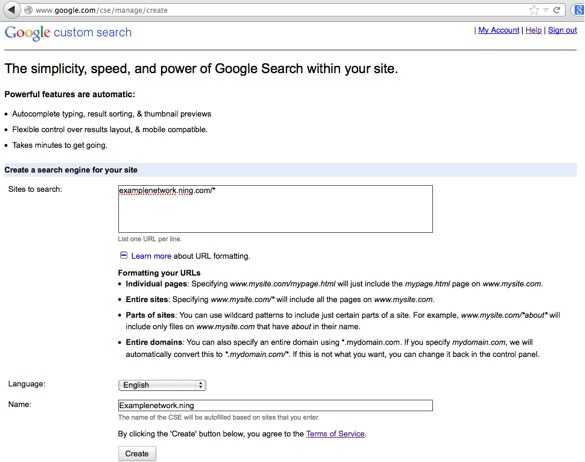Open the bookmark dropdown arrow beside star
This screenshot has height=462, width=585.
545,10
